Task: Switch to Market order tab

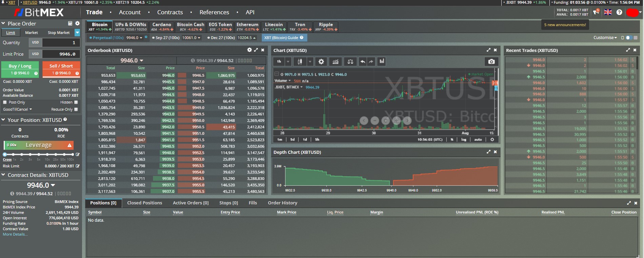Action: tap(32, 33)
